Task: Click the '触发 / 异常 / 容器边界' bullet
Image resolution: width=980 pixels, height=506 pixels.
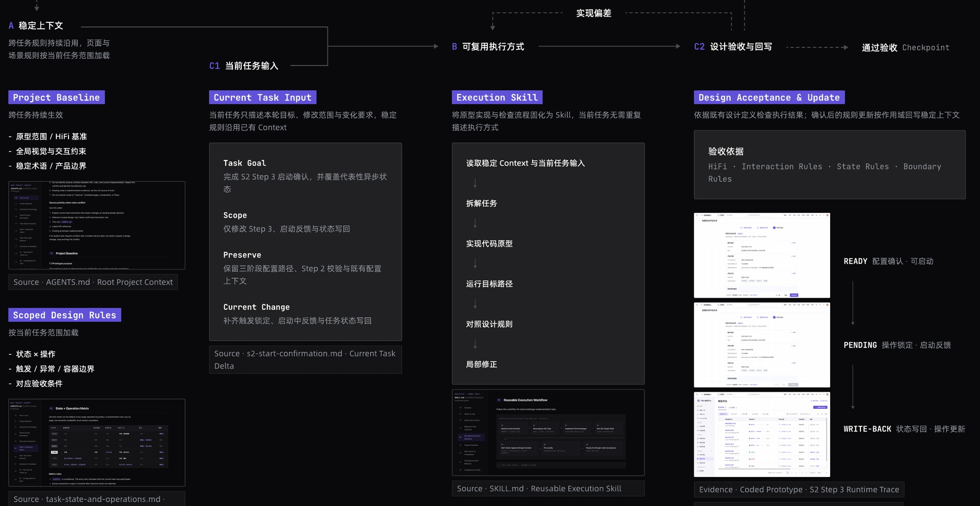Action: tap(51, 368)
